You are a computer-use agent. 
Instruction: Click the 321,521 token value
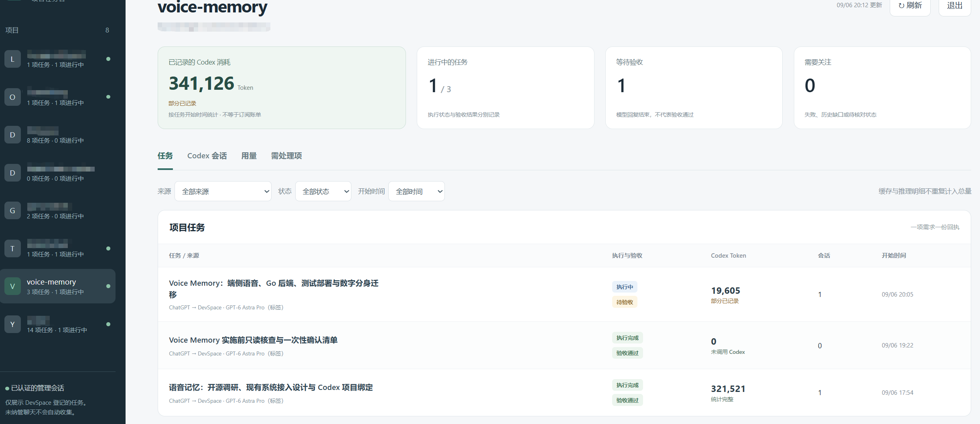pyautogui.click(x=728, y=389)
